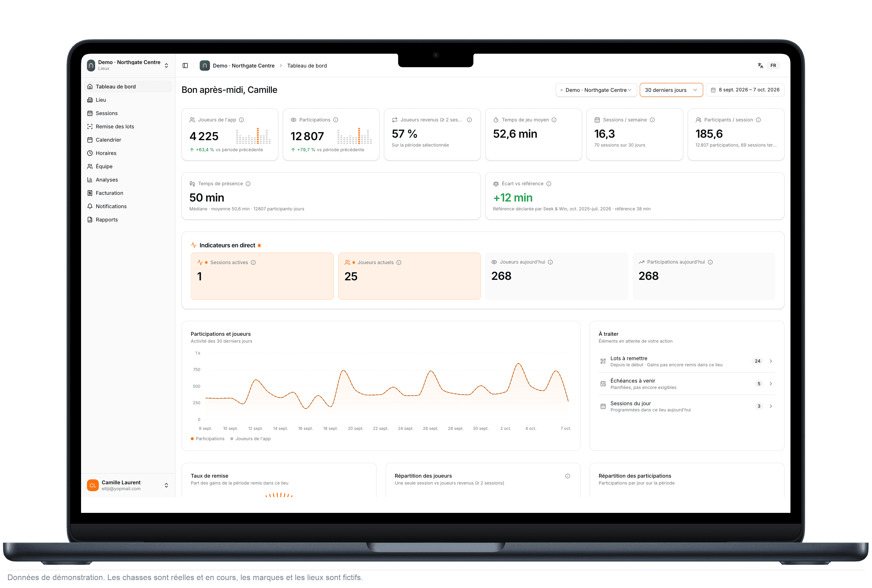The width and height of the screenshot is (872, 588).
Task: Show info for Joueurs aujourd'hui
Action: 550,262
